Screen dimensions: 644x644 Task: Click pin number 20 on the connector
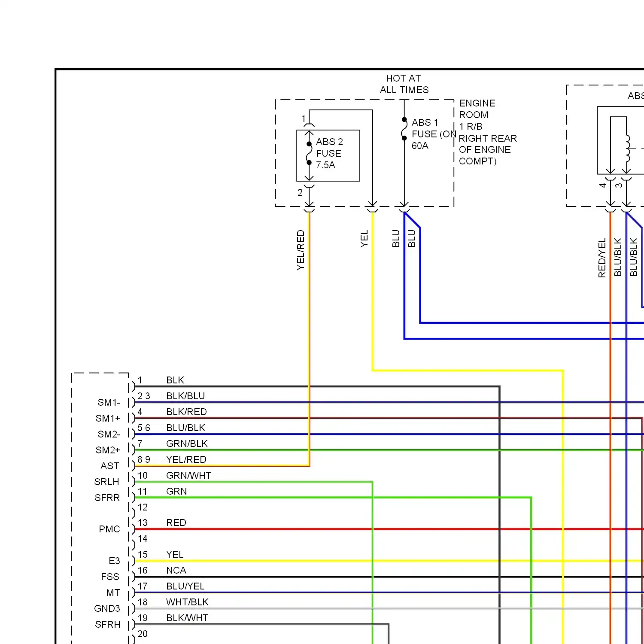tap(143, 634)
